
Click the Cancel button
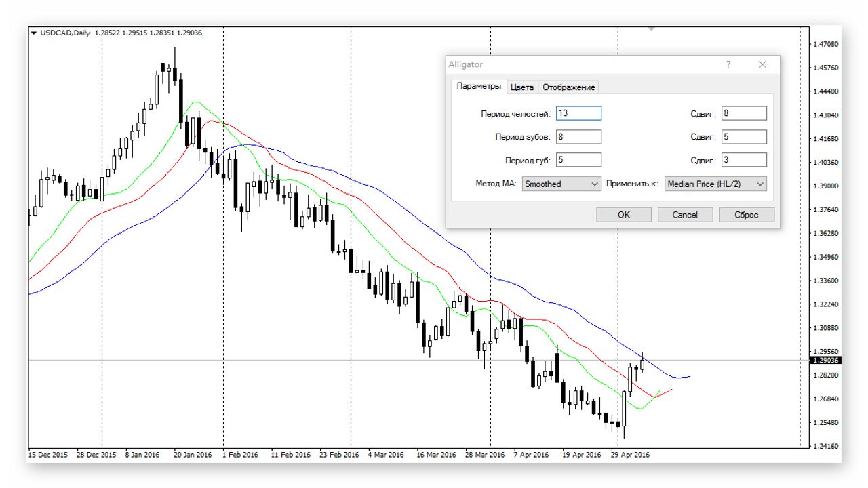coord(685,215)
